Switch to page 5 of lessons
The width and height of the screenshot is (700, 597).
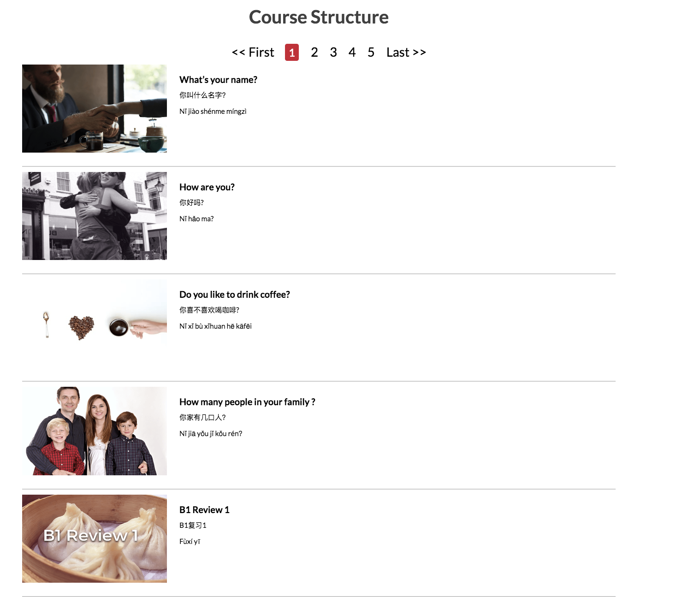[371, 52]
